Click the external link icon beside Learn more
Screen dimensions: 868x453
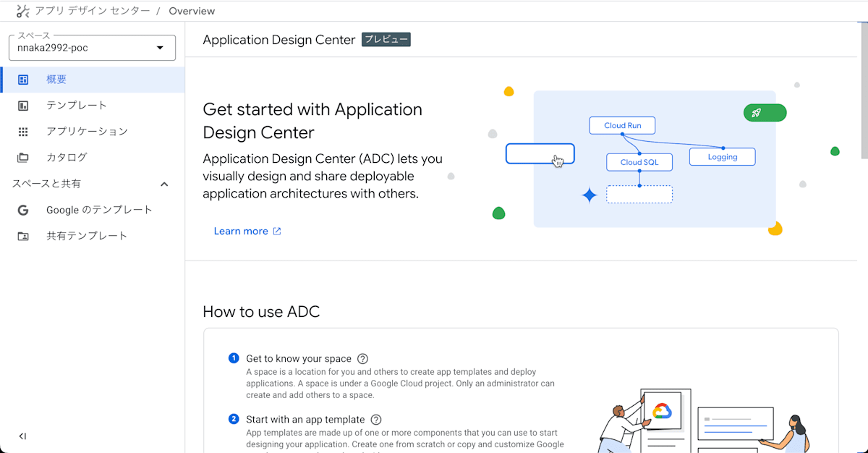pyautogui.click(x=277, y=232)
